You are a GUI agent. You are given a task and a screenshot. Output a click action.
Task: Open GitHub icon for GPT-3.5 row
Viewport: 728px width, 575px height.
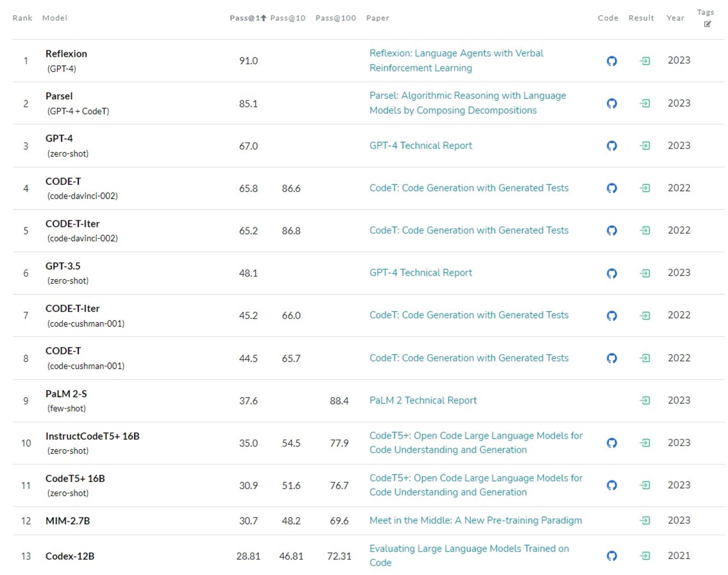(612, 273)
